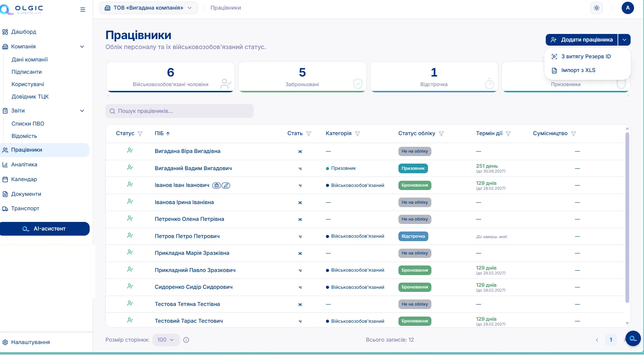Image resolution: width=644 pixels, height=355 pixels.
Task: Click the Додати працівника button
Action: click(x=581, y=40)
